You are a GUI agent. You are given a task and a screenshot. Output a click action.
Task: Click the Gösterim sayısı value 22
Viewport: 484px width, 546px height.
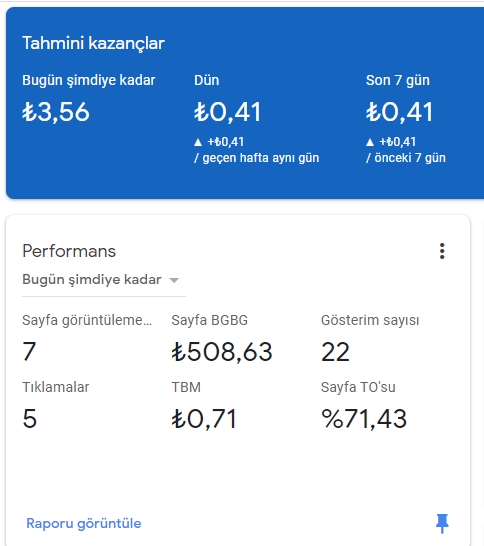point(335,352)
